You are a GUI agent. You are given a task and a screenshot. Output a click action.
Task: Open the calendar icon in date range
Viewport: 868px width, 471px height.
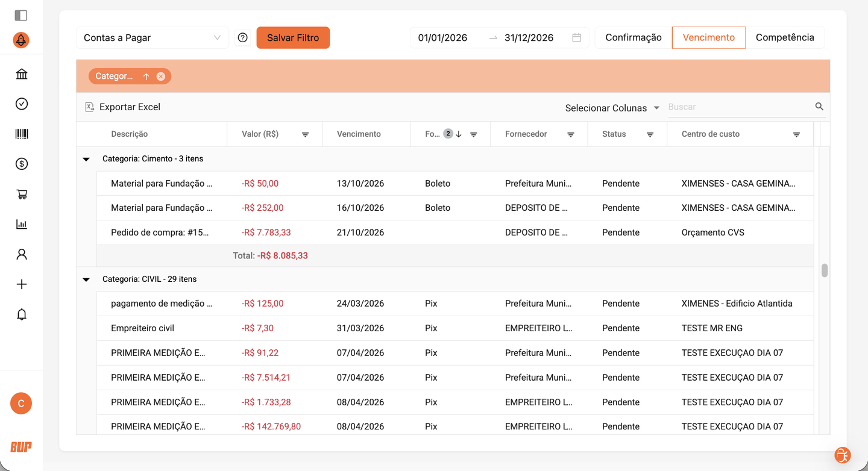pos(577,37)
